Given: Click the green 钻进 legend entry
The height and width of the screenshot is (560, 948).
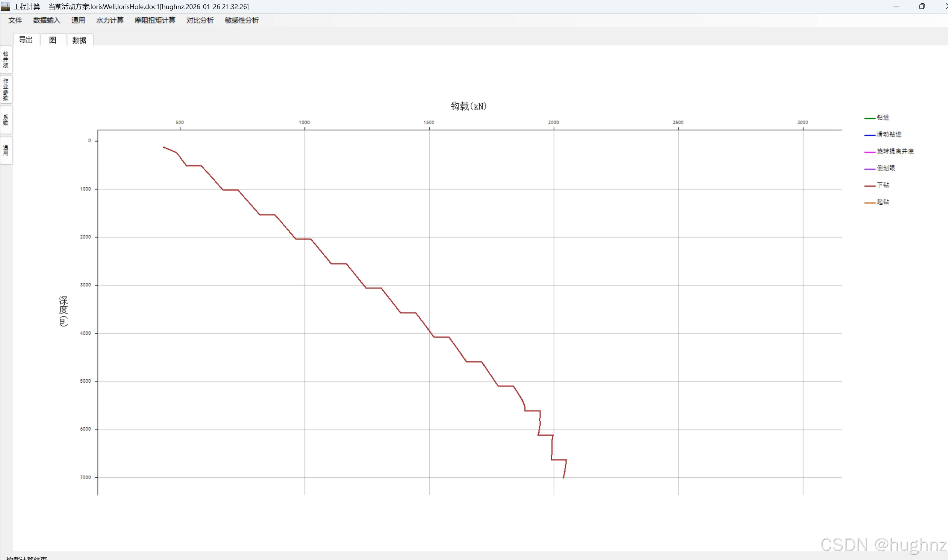Looking at the screenshot, I should coord(882,118).
